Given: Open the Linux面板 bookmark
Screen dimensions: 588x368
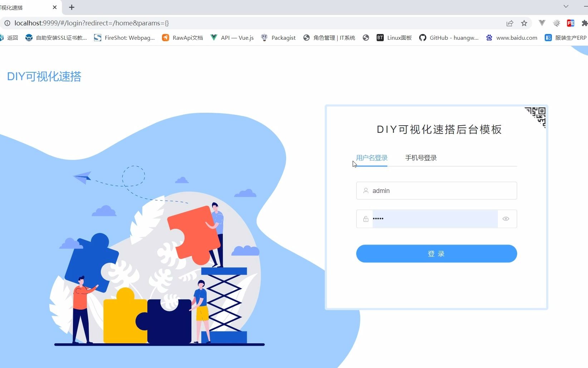Looking at the screenshot, I should [x=394, y=38].
